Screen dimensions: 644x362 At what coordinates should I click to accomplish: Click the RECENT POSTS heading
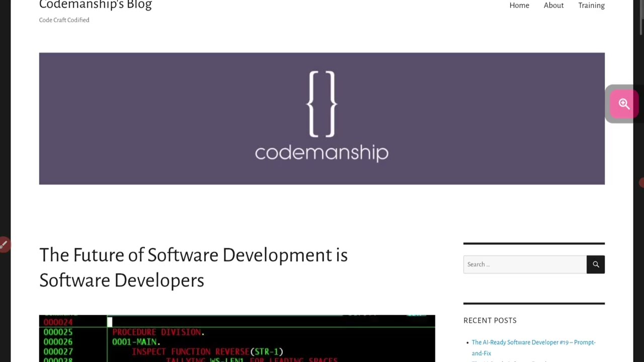tap(490, 320)
